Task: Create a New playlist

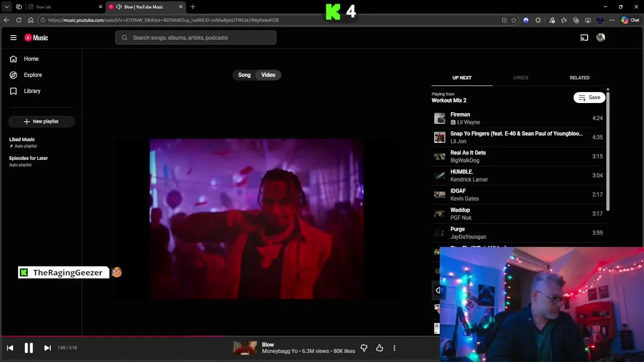Action: click(41, 121)
